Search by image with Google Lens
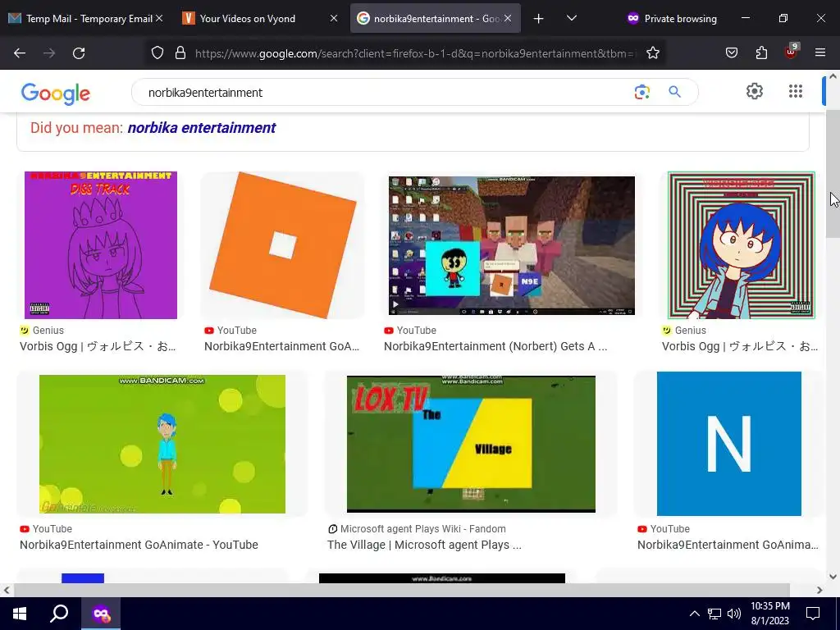840x630 pixels. tap(641, 92)
